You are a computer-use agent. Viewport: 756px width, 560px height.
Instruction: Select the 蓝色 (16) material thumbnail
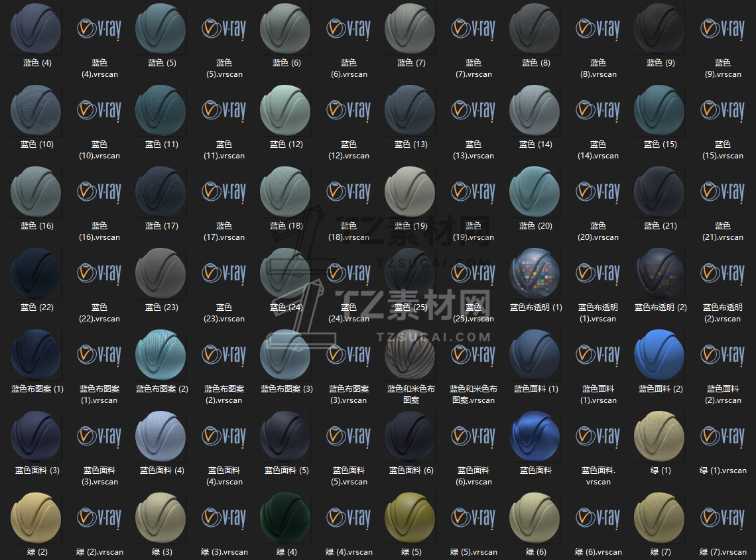coord(36,192)
